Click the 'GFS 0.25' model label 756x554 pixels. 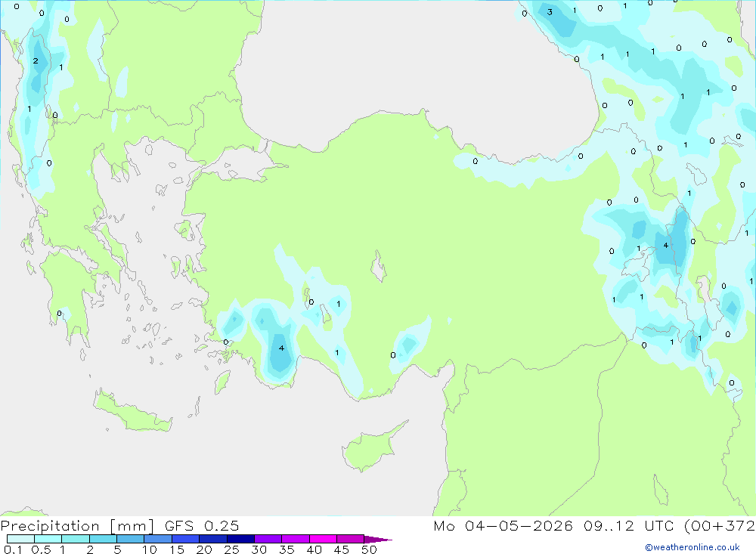[202, 525]
